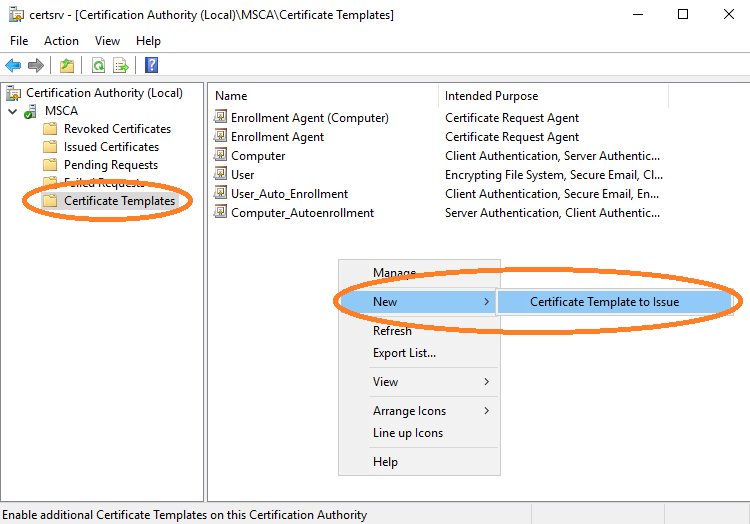750x524 pixels.
Task: Open the blue Help toolbar icon
Action: point(151,65)
